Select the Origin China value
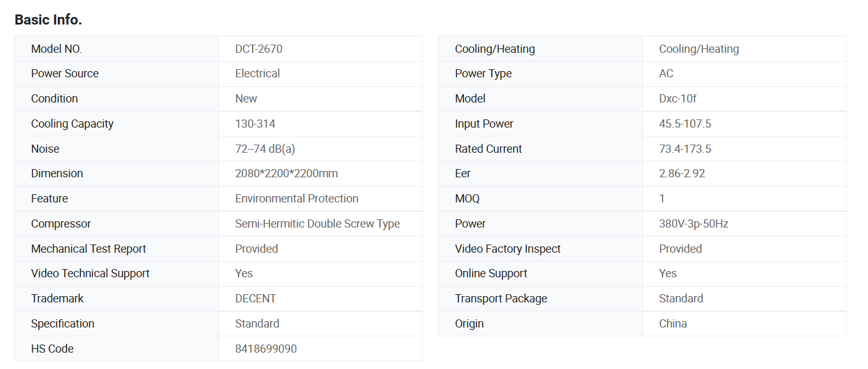Viewport: 868px width, 369px height. (673, 324)
